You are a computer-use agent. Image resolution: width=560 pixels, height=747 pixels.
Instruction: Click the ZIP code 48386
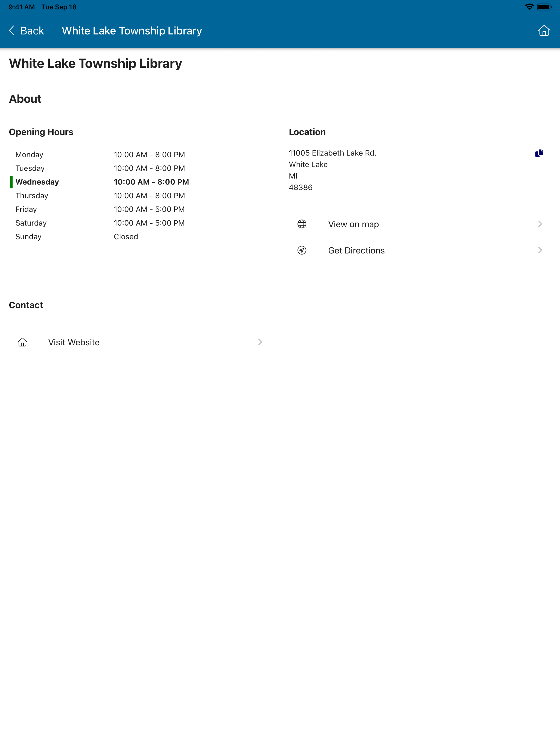[301, 187]
